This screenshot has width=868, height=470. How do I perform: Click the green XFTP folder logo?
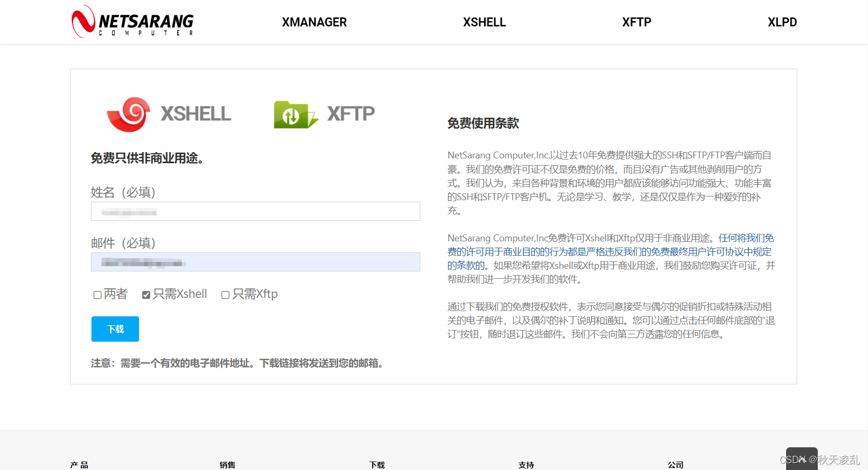pos(296,114)
